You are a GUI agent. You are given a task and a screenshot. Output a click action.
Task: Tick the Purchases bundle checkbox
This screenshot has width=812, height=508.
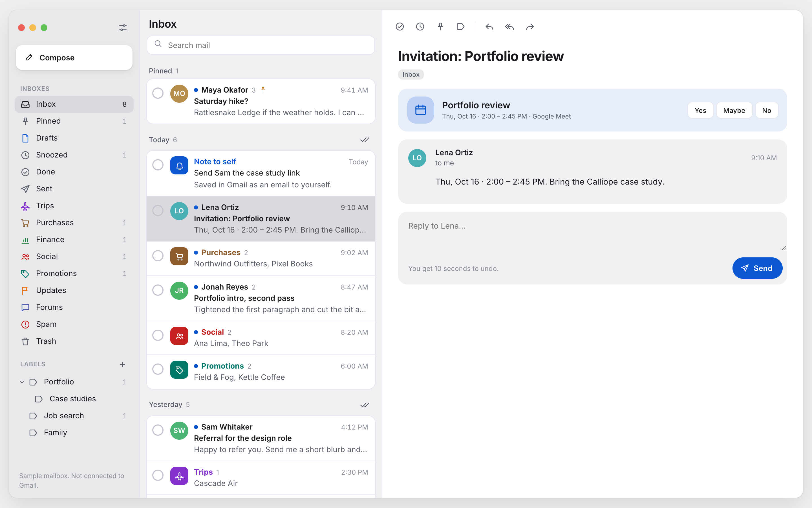(158, 256)
